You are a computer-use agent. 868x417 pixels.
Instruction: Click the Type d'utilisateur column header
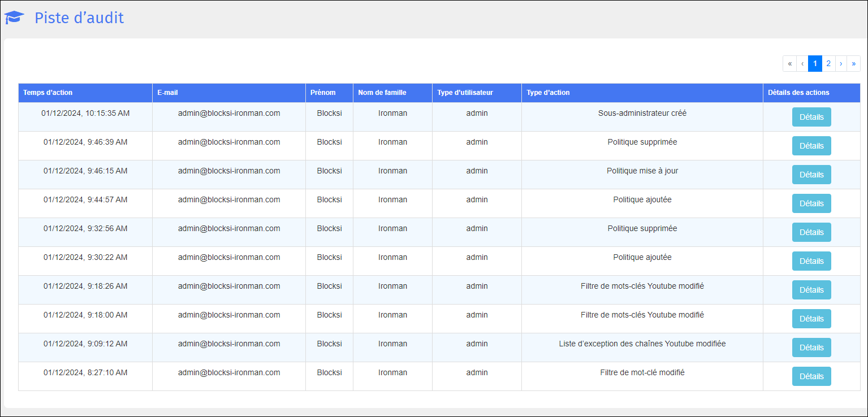tap(477, 93)
